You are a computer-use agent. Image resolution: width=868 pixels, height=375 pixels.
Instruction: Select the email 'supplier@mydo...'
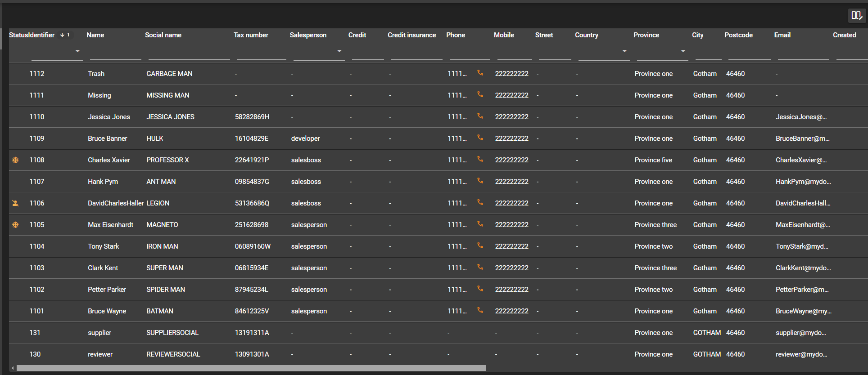pyautogui.click(x=800, y=333)
